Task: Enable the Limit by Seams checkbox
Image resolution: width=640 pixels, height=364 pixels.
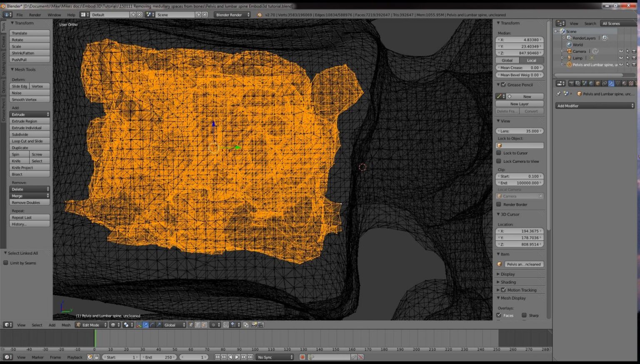Action: click(x=6, y=263)
